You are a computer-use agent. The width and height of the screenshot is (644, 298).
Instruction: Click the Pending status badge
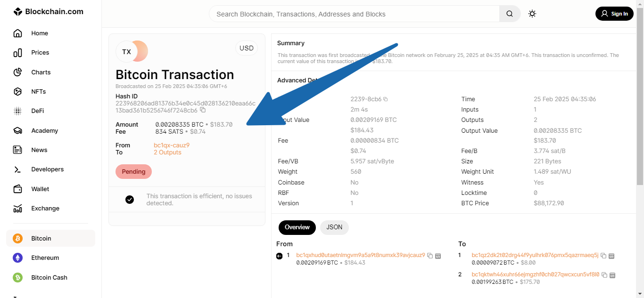point(133,171)
